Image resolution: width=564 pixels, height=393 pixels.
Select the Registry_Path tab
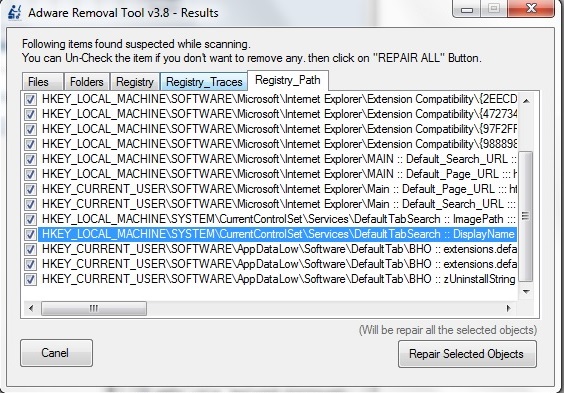tap(288, 80)
